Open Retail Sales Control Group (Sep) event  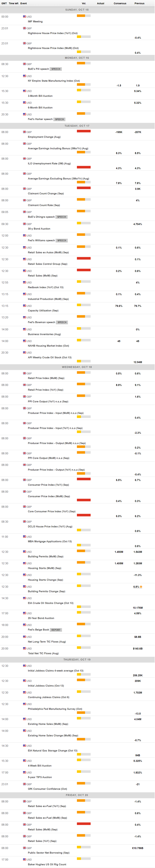[47, 264]
